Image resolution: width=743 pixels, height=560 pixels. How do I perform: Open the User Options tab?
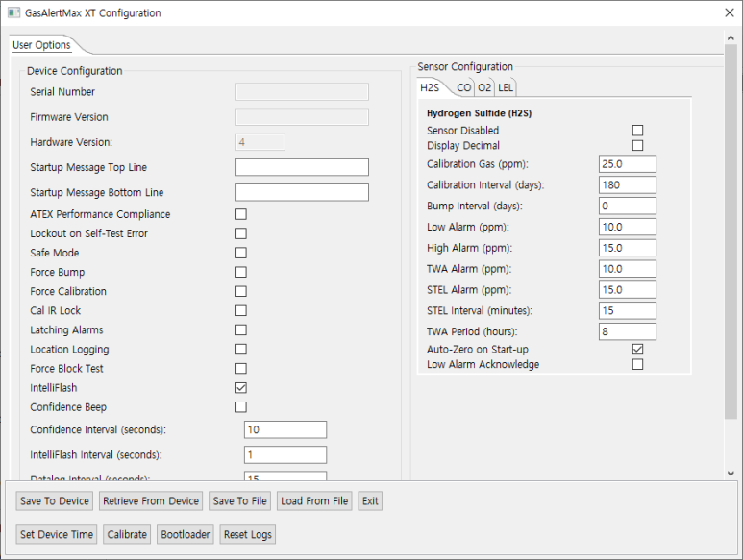pos(41,45)
